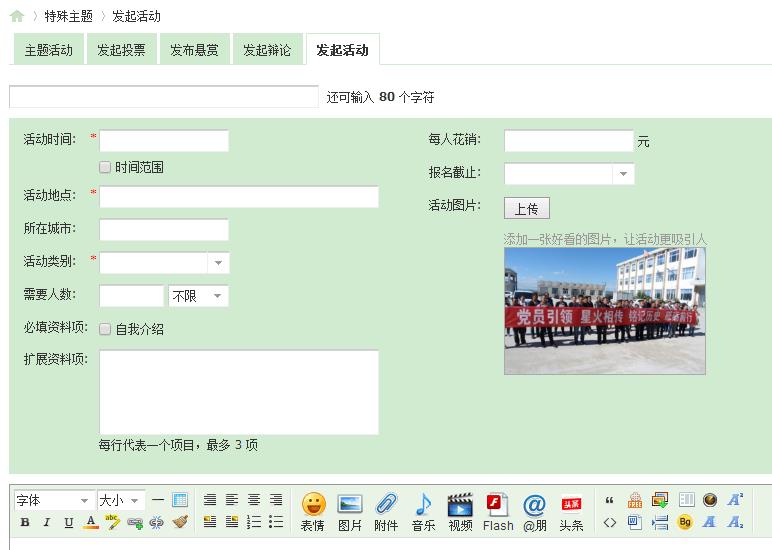Insert numbered list

254,522
